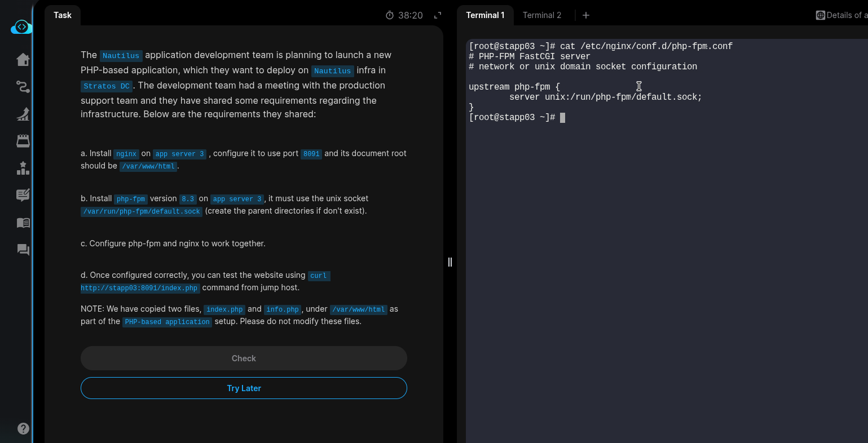Click the curl code tag

(x=319, y=276)
